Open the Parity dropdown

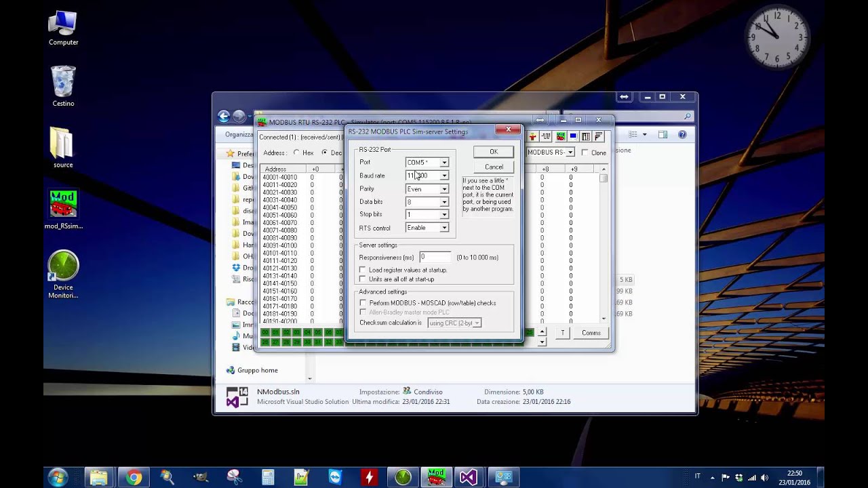tap(444, 189)
